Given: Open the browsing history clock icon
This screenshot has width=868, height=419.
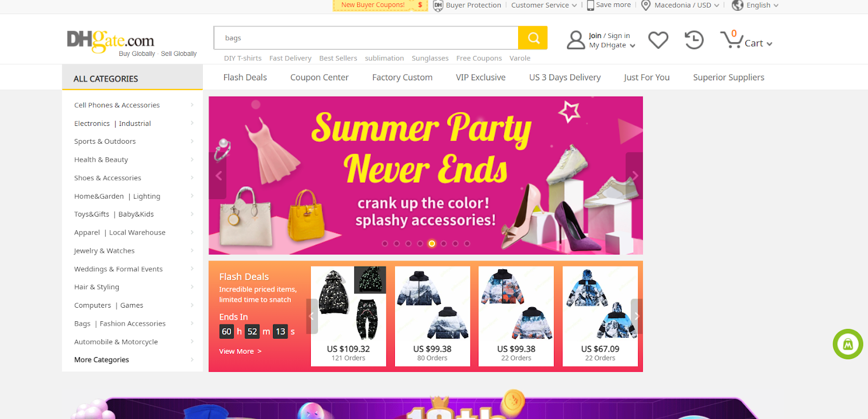Looking at the screenshot, I should point(694,40).
